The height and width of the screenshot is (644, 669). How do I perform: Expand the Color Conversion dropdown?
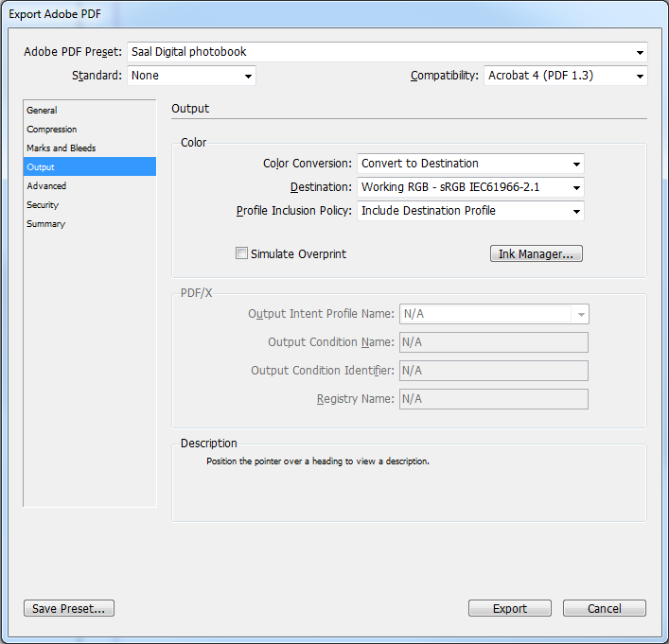(x=470, y=164)
